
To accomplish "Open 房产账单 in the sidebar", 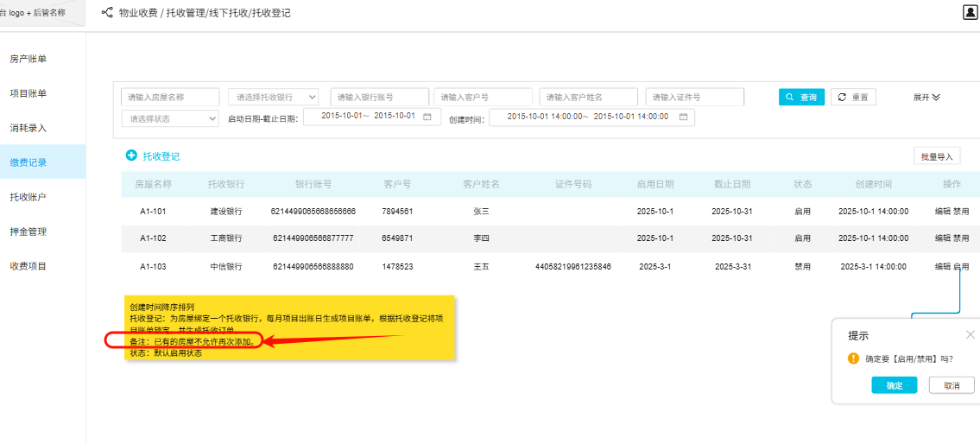I will [28, 59].
